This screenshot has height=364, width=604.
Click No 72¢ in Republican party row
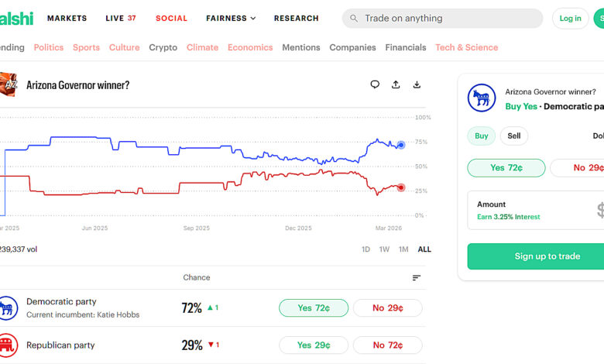tap(388, 345)
